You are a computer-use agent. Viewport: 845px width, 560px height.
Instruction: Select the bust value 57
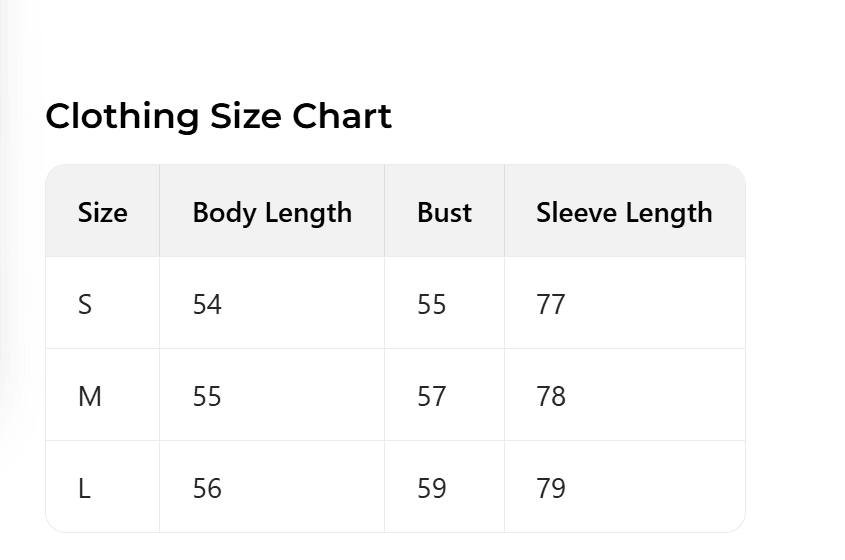click(x=432, y=397)
